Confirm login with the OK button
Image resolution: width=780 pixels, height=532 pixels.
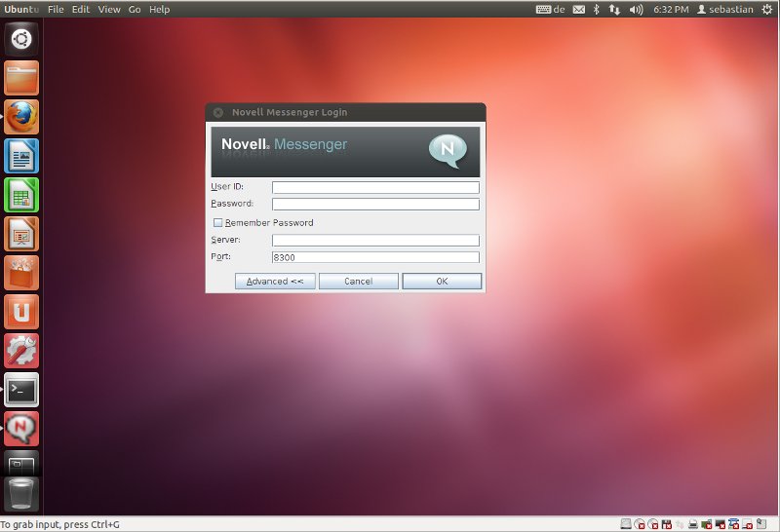[x=442, y=281]
